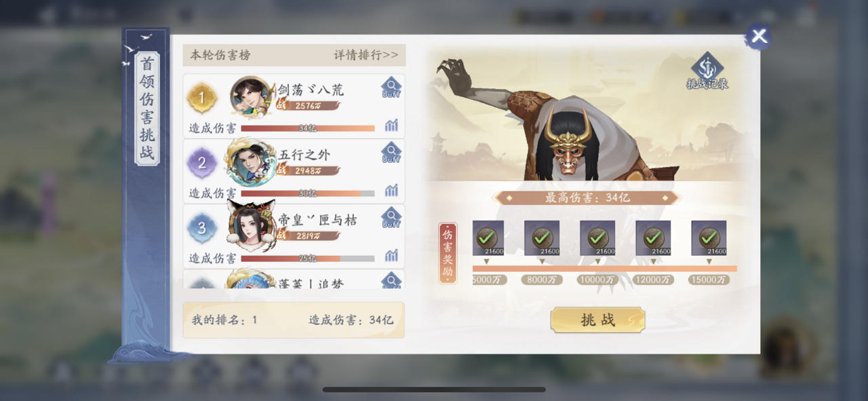This screenshot has height=401, width=868.
Task: Open the 挑战记录 challenge record icon
Action: click(x=707, y=72)
